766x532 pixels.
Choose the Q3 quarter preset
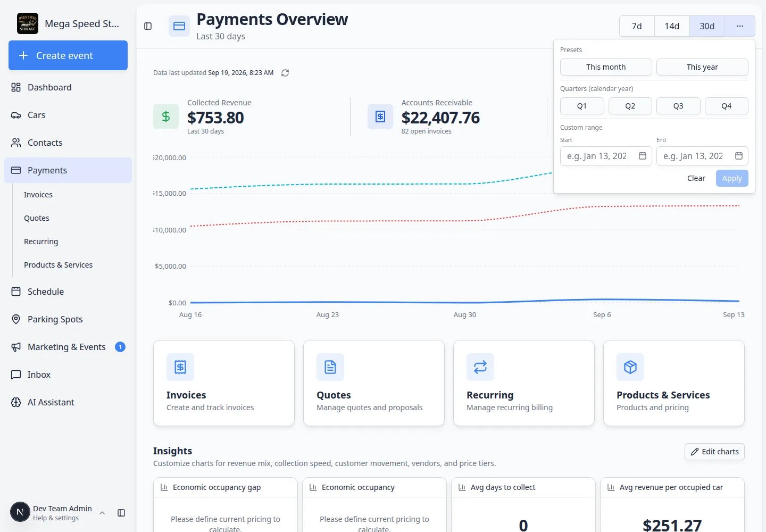(678, 106)
